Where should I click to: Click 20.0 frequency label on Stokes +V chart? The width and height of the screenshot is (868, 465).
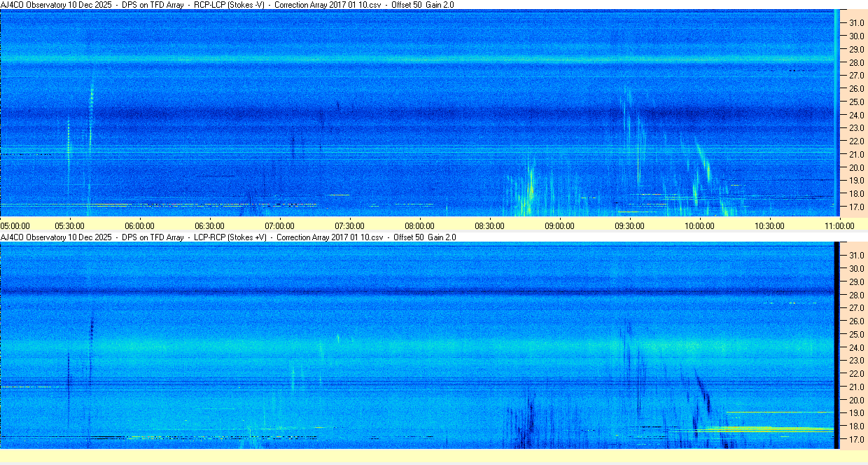point(857,401)
